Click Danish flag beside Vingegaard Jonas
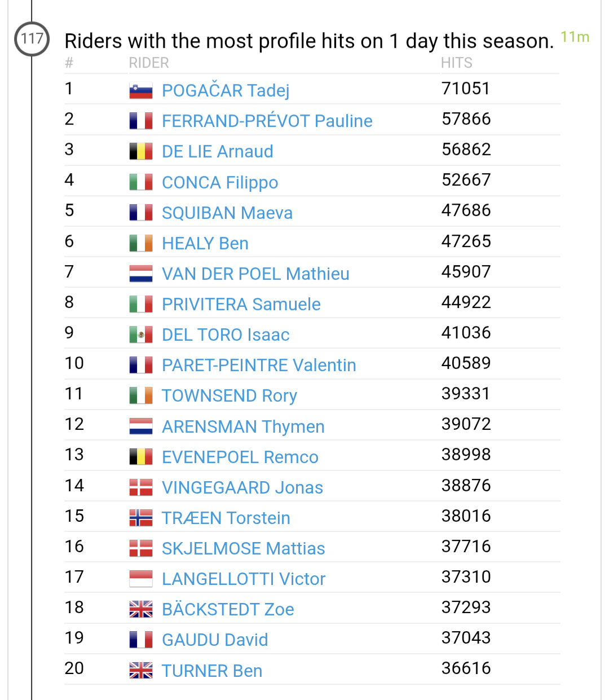609x700 pixels. click(140, 487)
